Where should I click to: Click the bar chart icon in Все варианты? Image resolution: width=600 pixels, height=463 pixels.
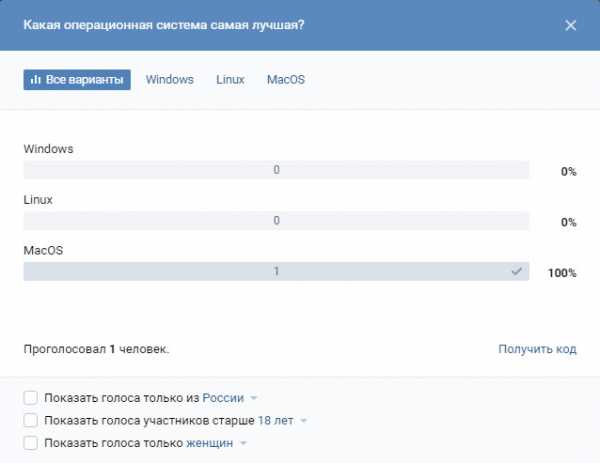click(36, 80)
